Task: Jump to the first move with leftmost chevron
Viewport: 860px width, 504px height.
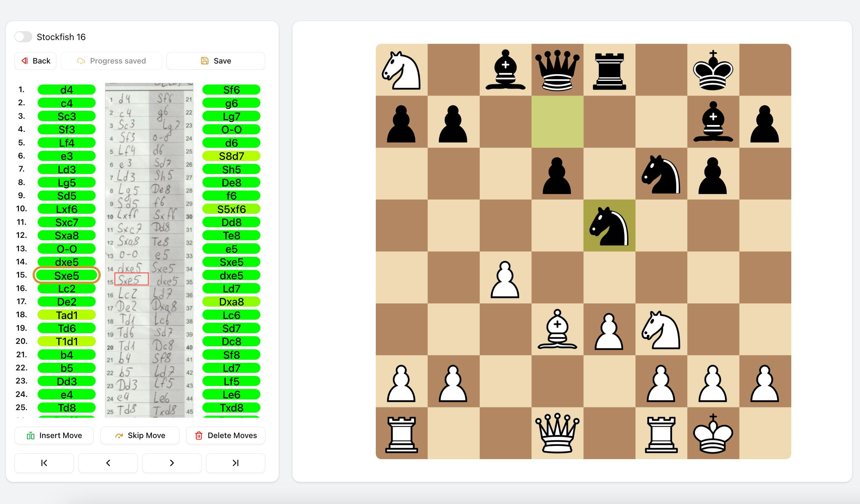Action: click(44, 463)
